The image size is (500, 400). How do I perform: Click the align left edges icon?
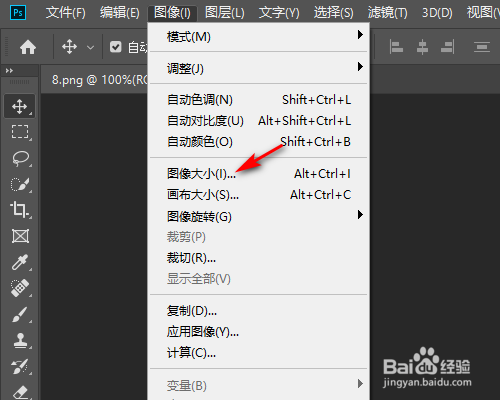(396, 47)
